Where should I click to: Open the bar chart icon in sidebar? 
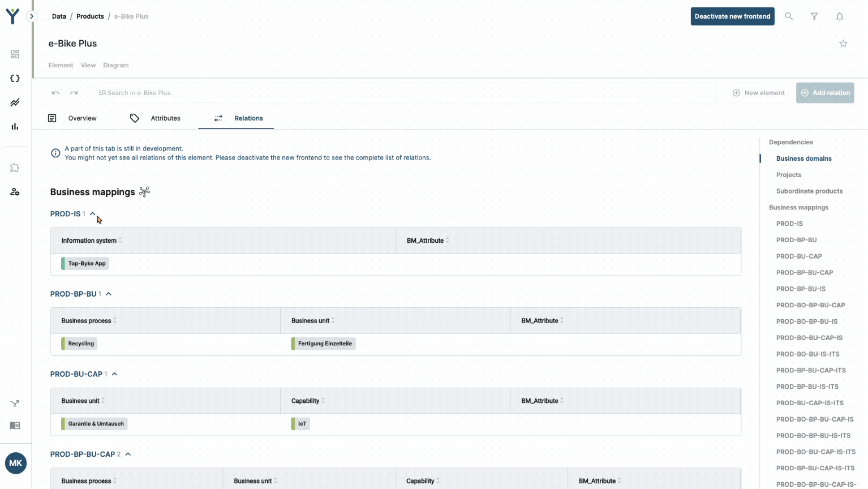tap(15, 126)
